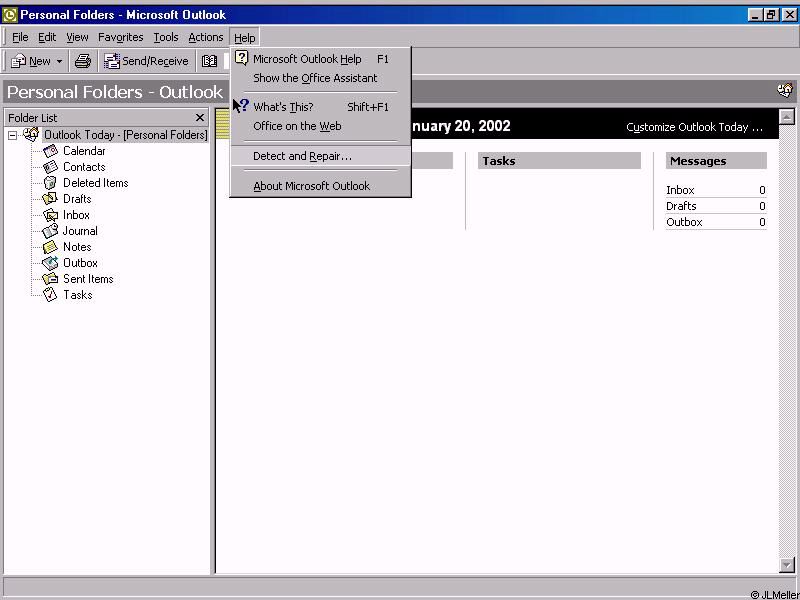
Task: Close the open Help menu
Action: tap(244, 37)
